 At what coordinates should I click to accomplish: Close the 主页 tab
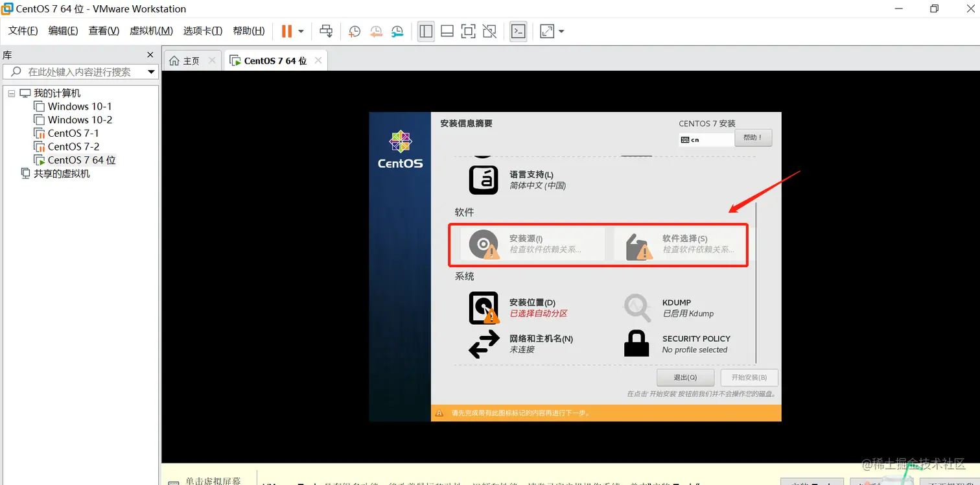(212, 60)
